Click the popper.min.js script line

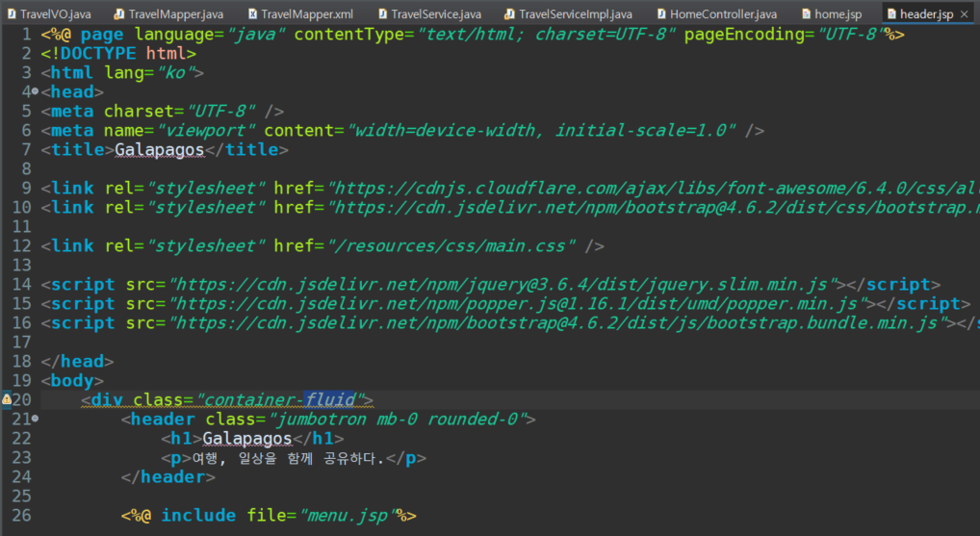[x=505, y=304]
